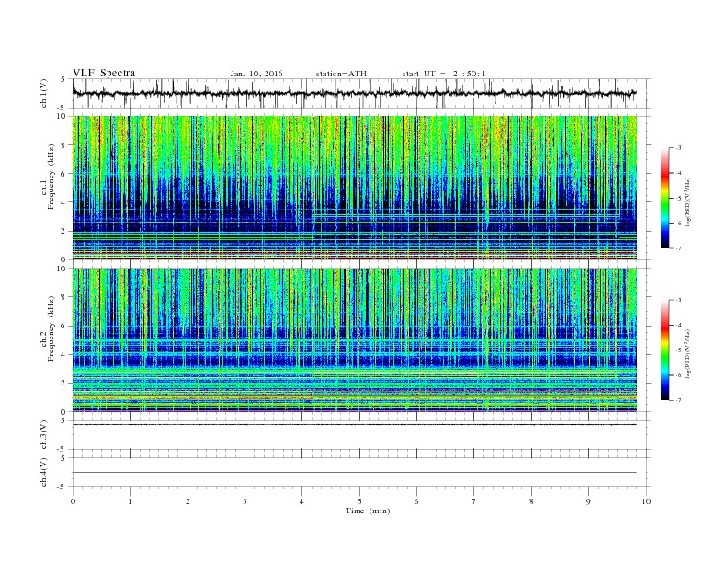The width and height of the screenshot is (728, 563).
Task: Click the 'station=ATH' label
Action: click(x=341, y=74)
